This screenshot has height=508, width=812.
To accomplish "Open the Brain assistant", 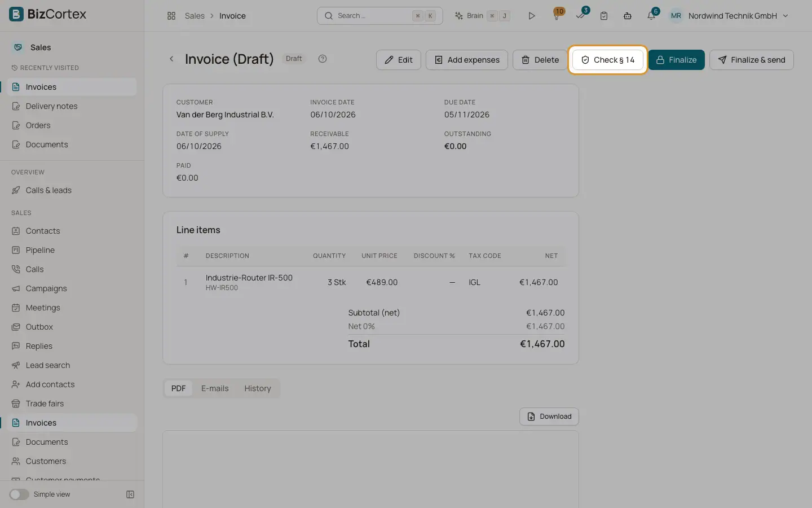I will coord(482,16).
